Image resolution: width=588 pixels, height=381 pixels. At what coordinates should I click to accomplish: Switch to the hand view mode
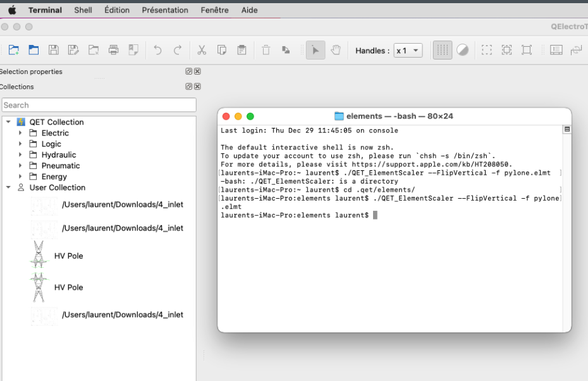point(336,50)
